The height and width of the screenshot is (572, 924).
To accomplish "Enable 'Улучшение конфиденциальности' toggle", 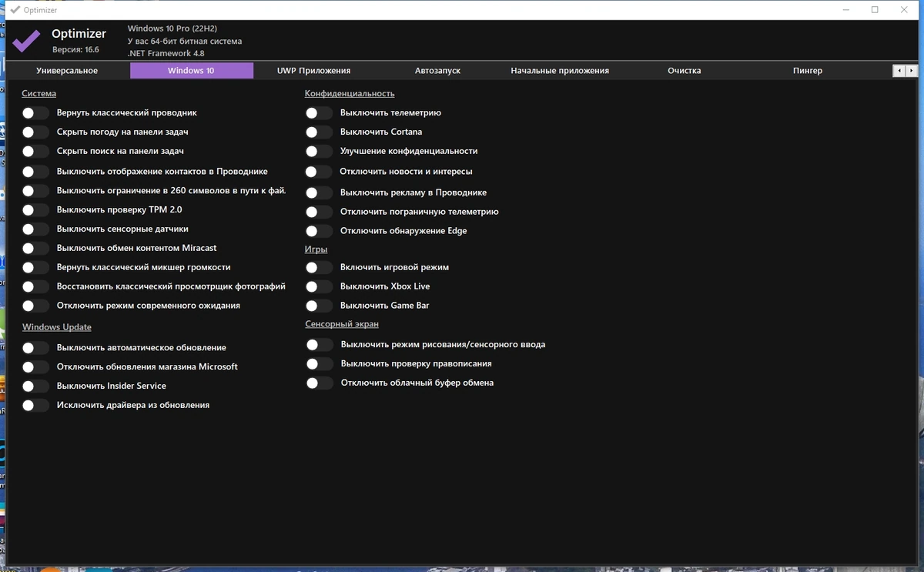I will (319, 152).
